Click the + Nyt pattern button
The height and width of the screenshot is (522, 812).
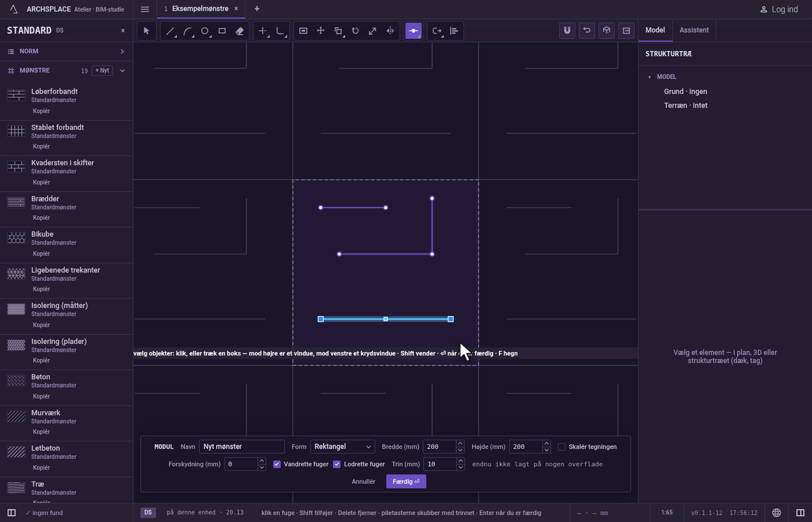pyautogui.click(x=102, y=71)
